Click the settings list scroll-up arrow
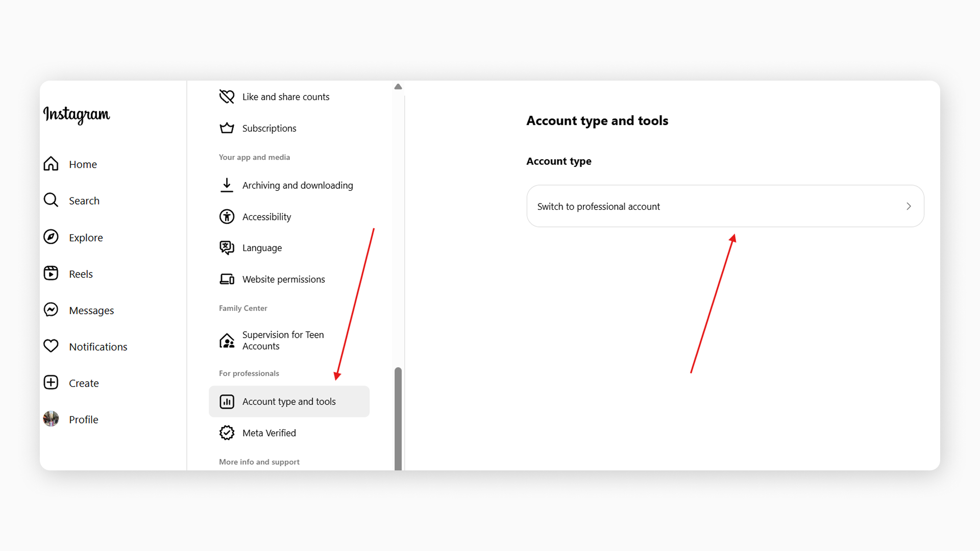The height and width of the screenshot is (551, 980). tap(398, 87)
